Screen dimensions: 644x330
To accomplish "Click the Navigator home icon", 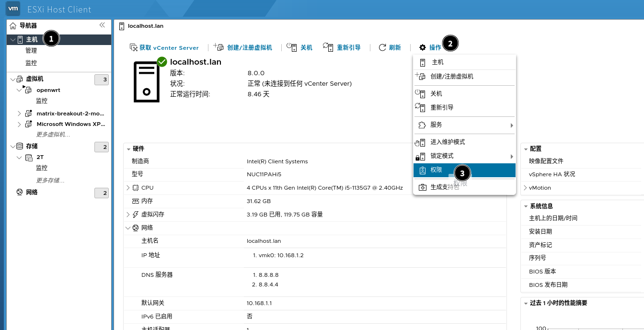I will (x=13, y=25).
